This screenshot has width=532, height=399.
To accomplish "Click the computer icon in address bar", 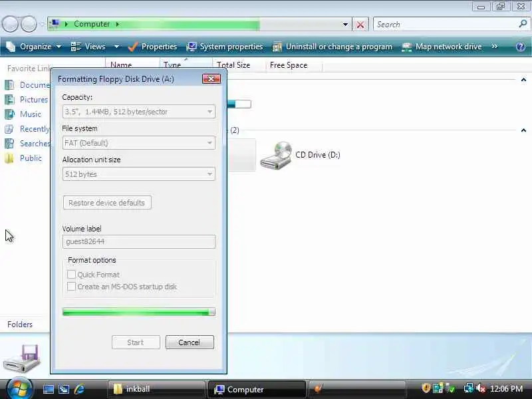I will pos(55,24).
